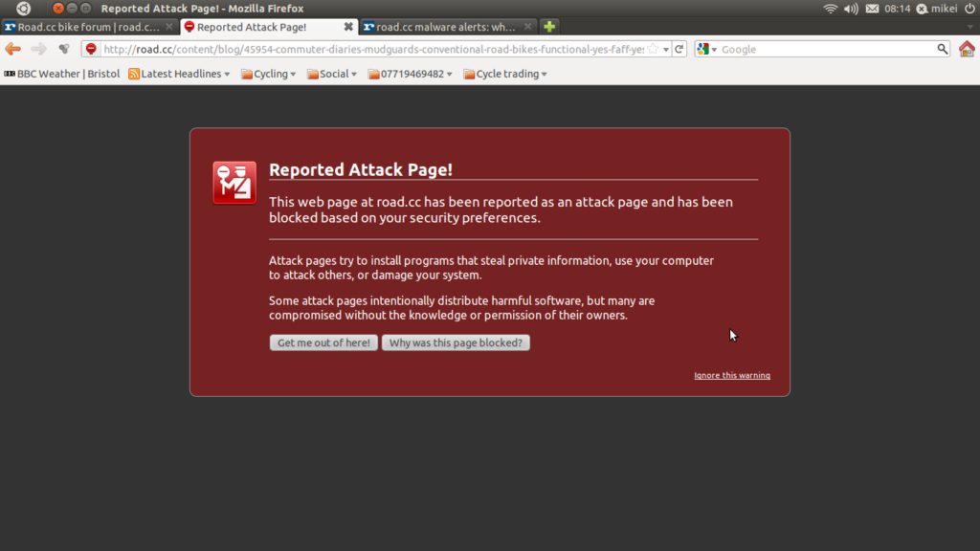980x551 pixels.
Task: Expand the 07719469482 bookmarks folder
Action: coord(410,74)
